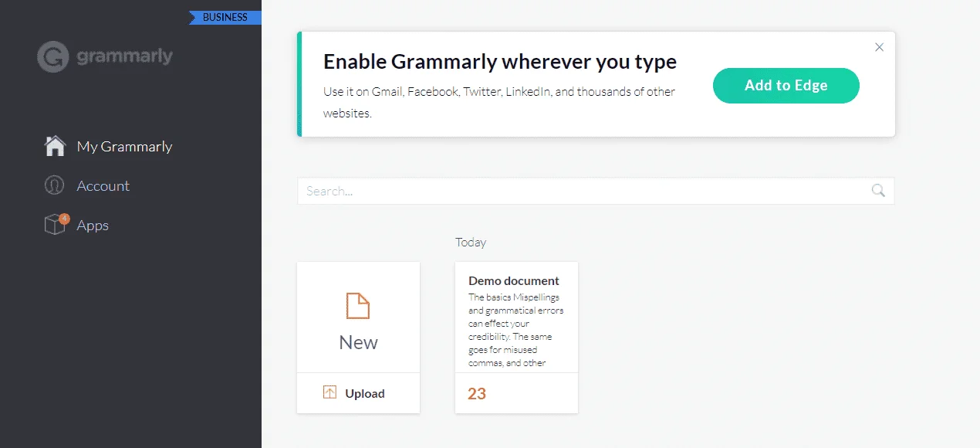Dismiss the Enable Grammarly banner
The image size is (980, 448).
coord(879,47)
